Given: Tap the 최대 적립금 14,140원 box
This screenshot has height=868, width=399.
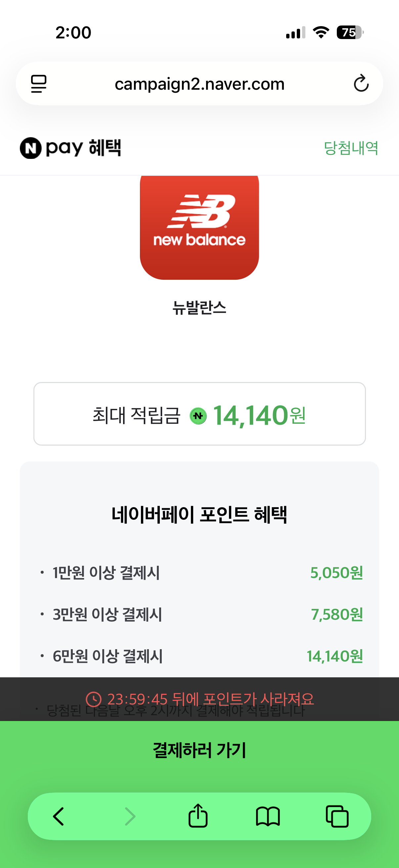Looking at the screenshot, I should [x=199, y=414].
